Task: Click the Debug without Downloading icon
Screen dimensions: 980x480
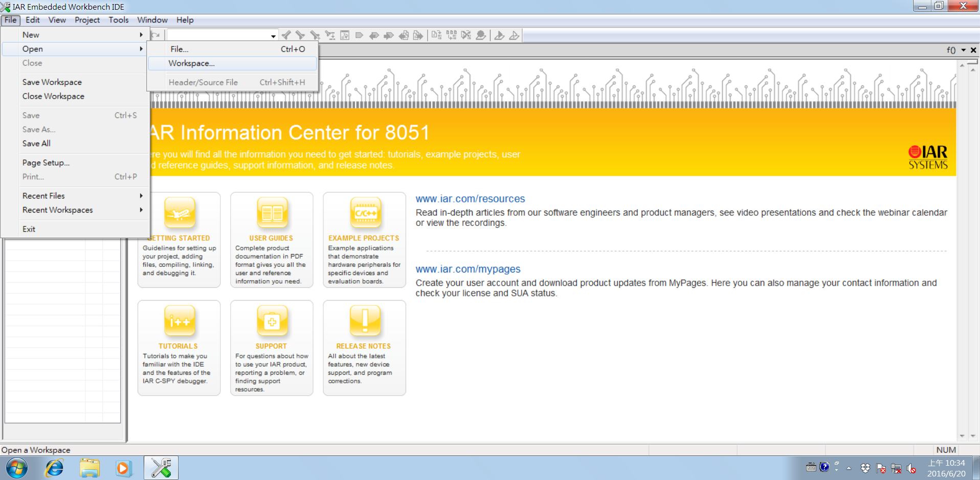Action: pyautogui.click(x=514, y=35)
